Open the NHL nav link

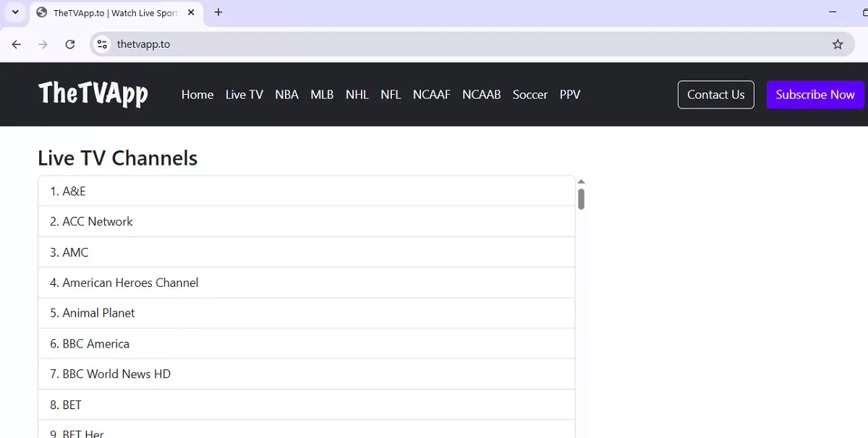tap(357, 95)
